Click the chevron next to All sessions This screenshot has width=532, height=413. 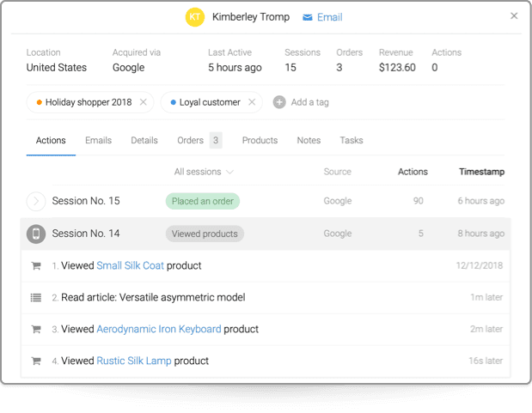(229, 172)
